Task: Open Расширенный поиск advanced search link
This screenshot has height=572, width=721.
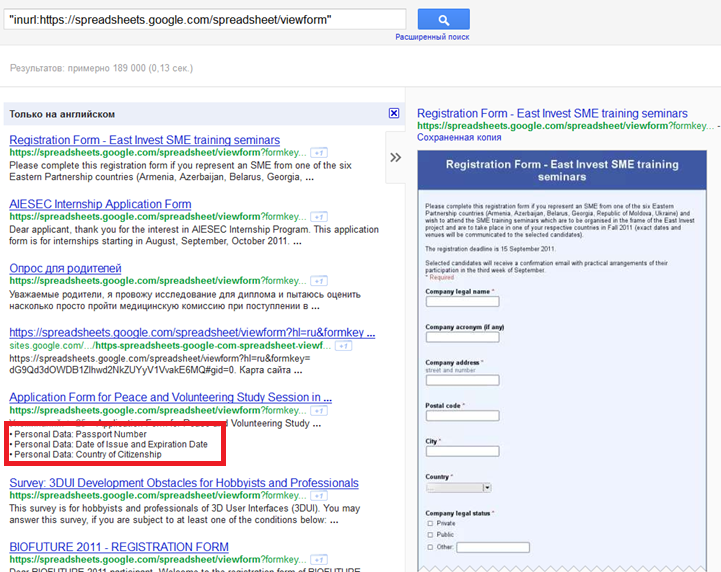Action: click(432, 37)
